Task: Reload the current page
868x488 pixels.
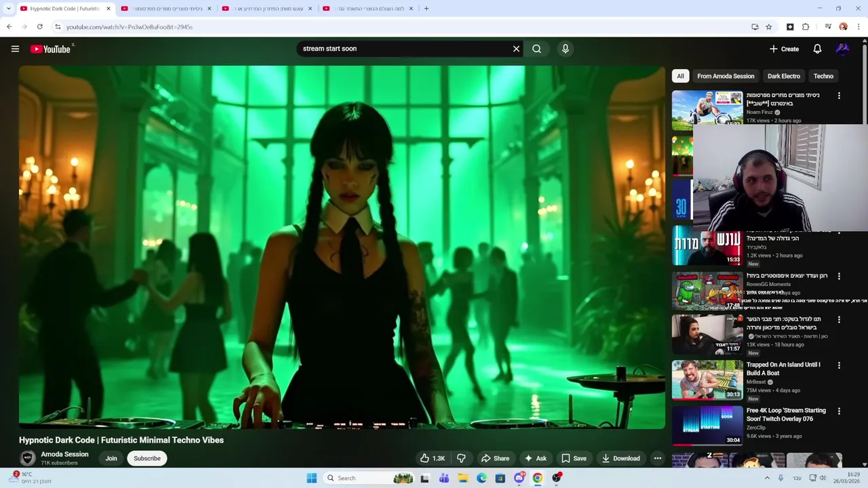Action: (40, 26)
